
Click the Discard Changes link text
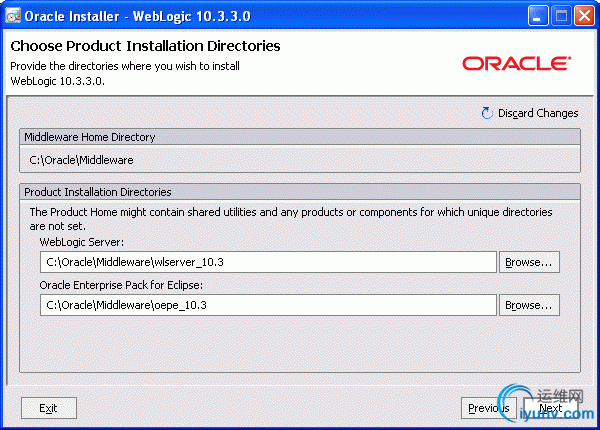[538, 113]
